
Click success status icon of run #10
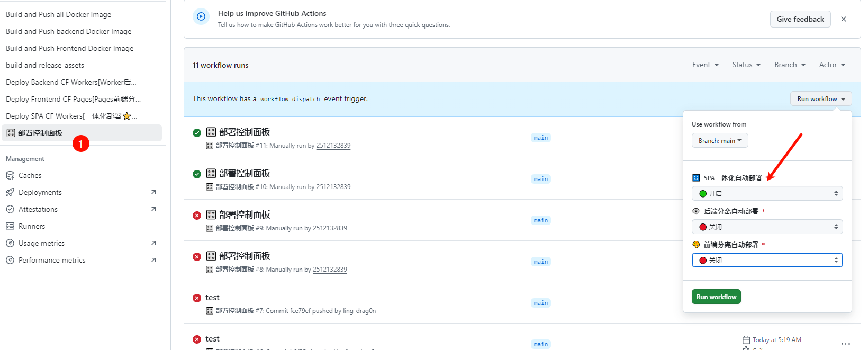tap(197, 174)
